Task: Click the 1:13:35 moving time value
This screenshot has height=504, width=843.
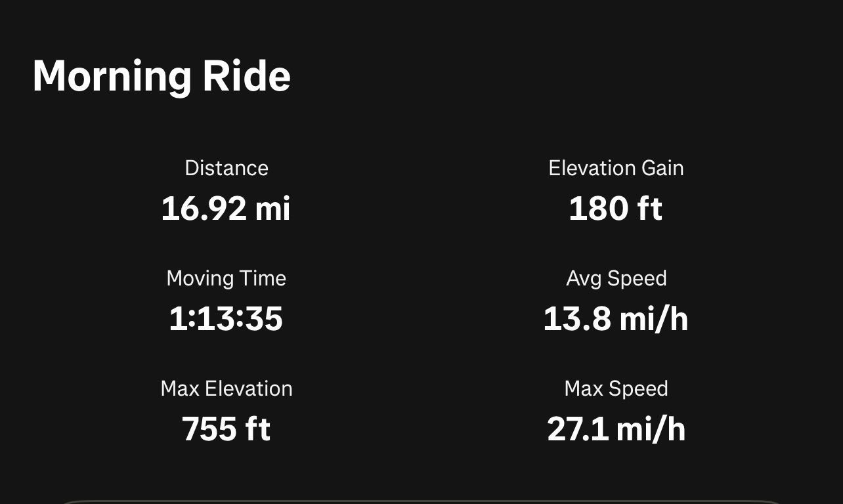Action: pyautogui.click(x=226, y=319)
